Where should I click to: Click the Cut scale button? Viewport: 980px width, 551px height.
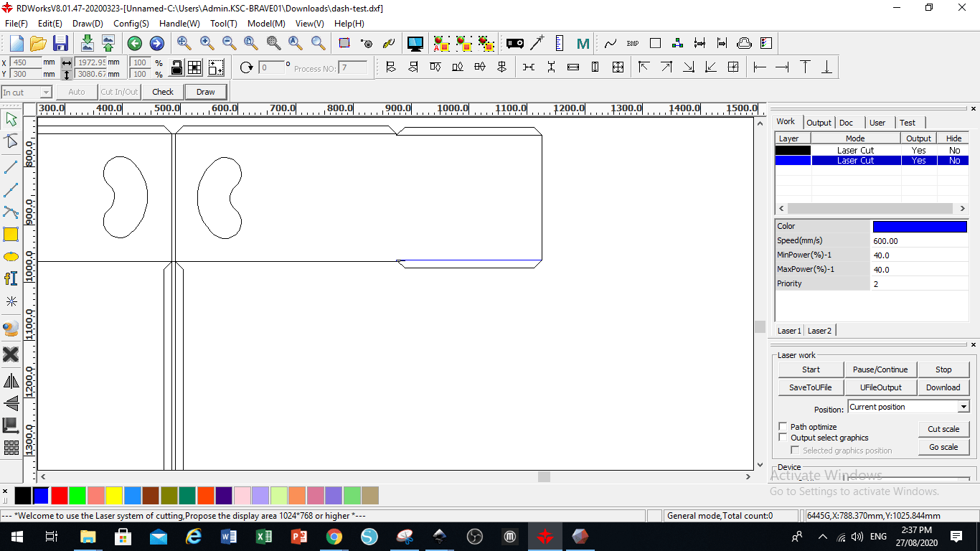(943, 429)
